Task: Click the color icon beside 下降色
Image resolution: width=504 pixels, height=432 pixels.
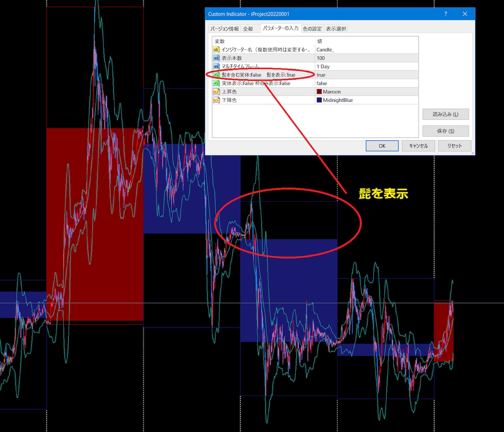Action: [216, 100]
